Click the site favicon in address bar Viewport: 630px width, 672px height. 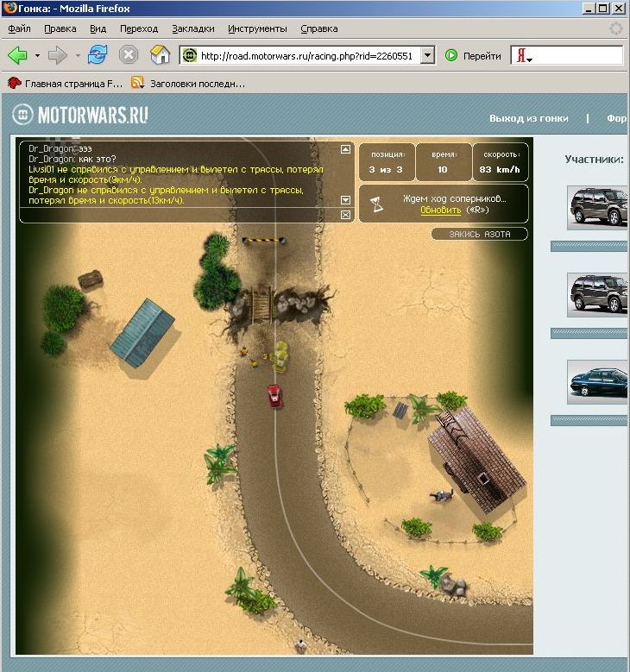tap(190, 55)
